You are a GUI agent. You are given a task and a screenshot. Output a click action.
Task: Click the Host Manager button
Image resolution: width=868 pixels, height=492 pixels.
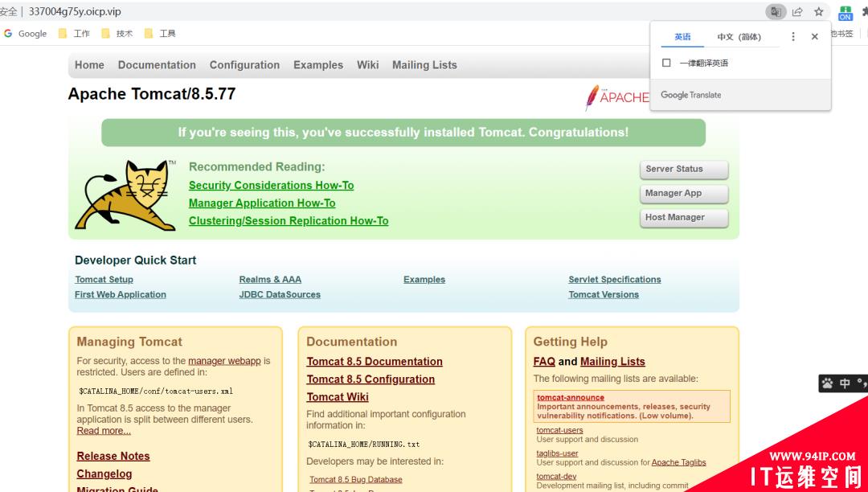684,218
